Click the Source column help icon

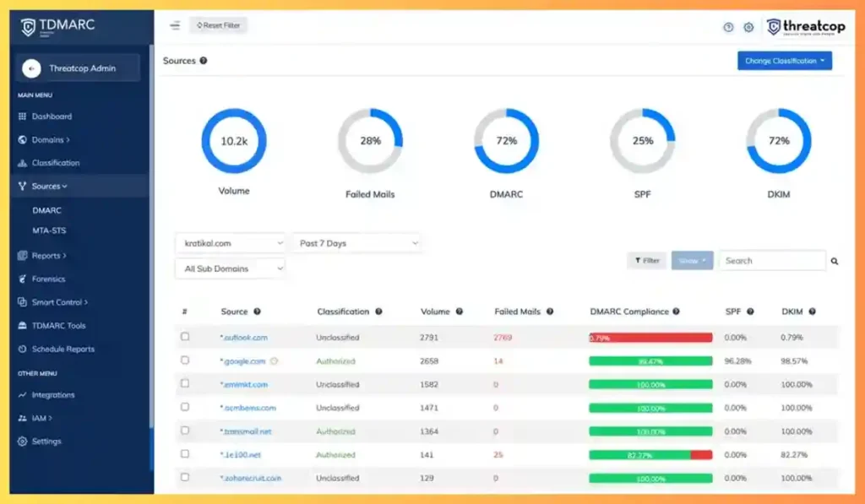(x=257, y=312)
